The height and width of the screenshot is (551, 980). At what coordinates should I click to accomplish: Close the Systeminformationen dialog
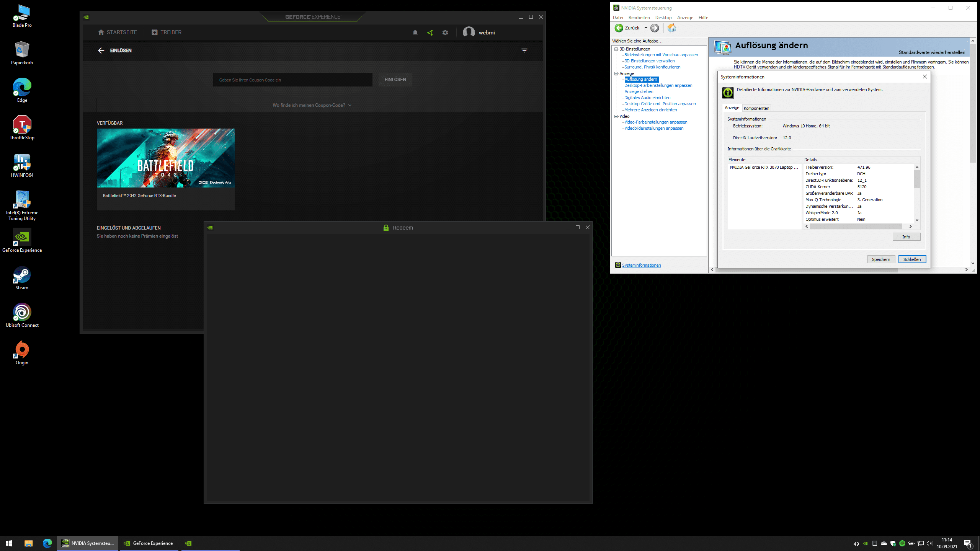click(x=924, y=77)
